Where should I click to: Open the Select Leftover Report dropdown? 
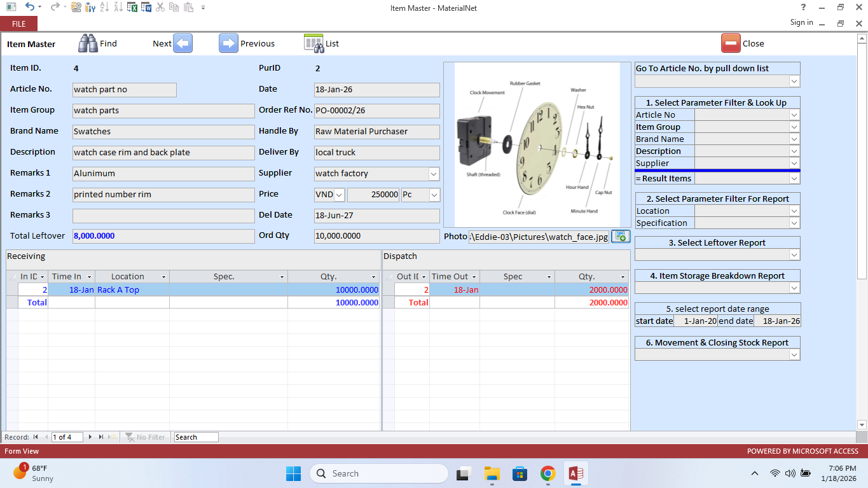tap(794, 254)
